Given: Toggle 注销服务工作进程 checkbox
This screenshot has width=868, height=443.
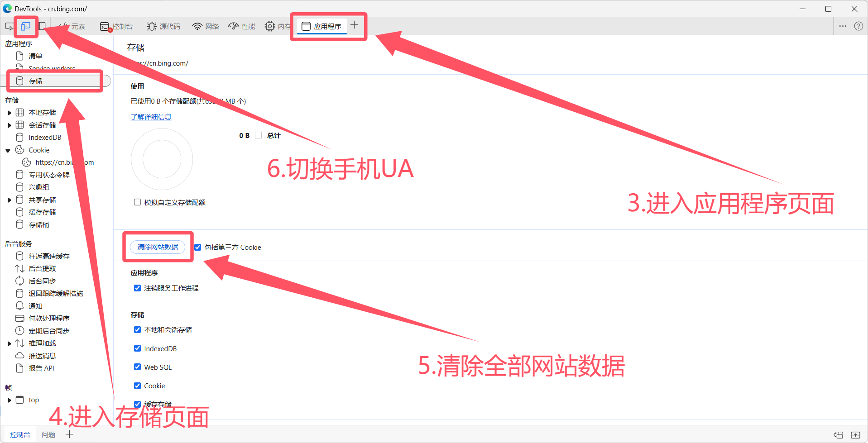Looking at the screenshot, I should pos(137,288).
